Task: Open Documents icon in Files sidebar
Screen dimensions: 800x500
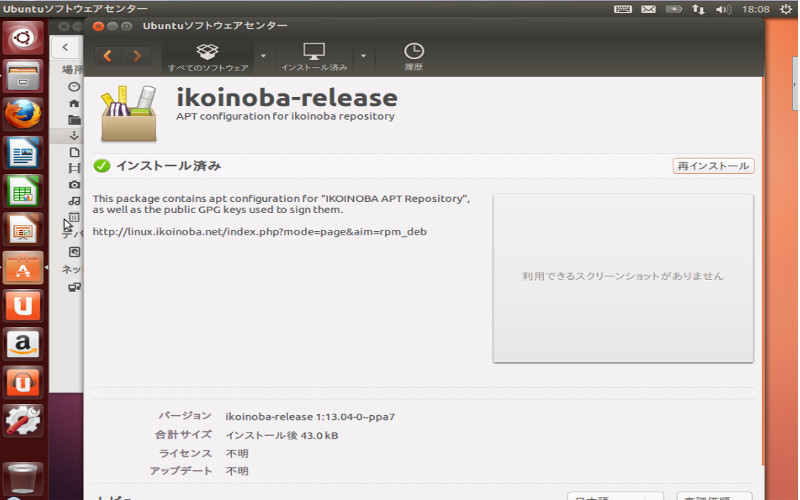Action: 74,152
